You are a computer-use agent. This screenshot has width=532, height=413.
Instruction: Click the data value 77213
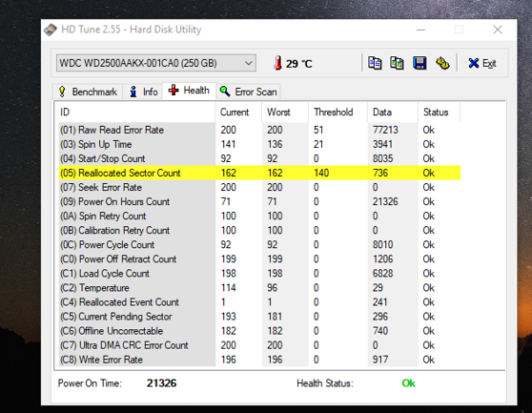click(385, 130)
